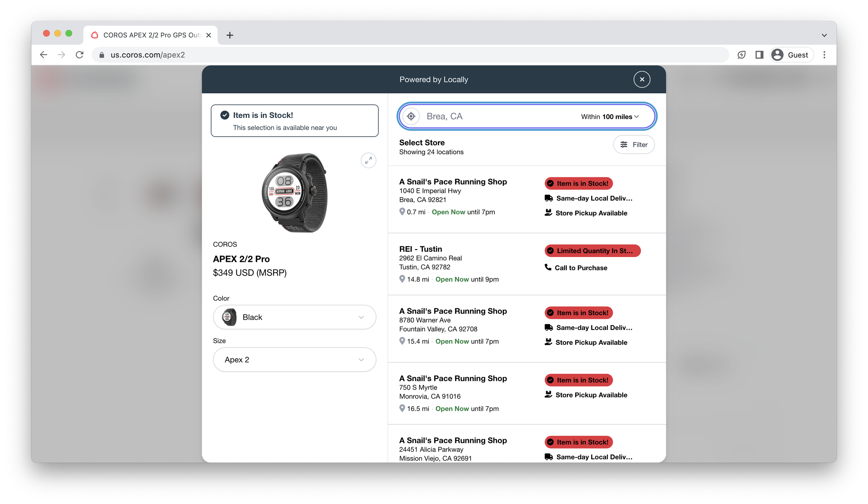Close the Locally store locator popup
Viewport: 868px width, 504px height.
click(642, 79)
